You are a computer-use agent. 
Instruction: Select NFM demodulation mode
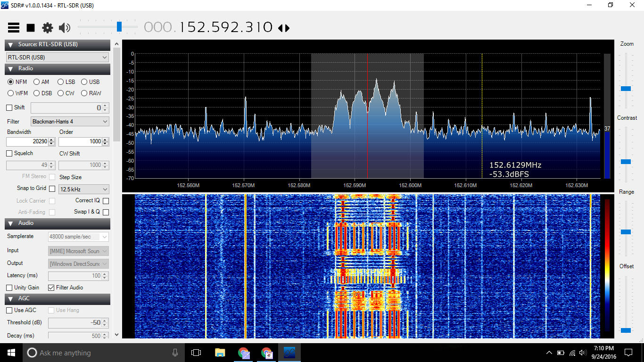coord(17,82)
